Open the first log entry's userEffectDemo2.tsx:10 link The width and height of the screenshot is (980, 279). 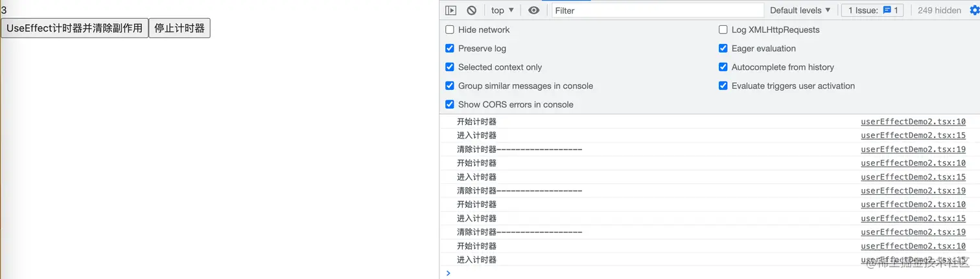pyautogui.click(x=913, y=122)
